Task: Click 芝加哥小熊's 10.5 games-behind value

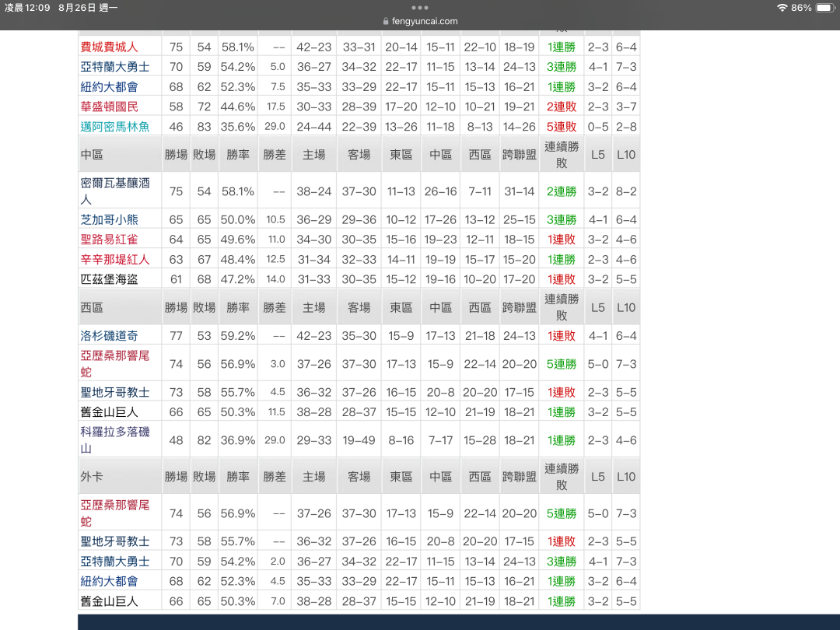Action: [276, 219]
